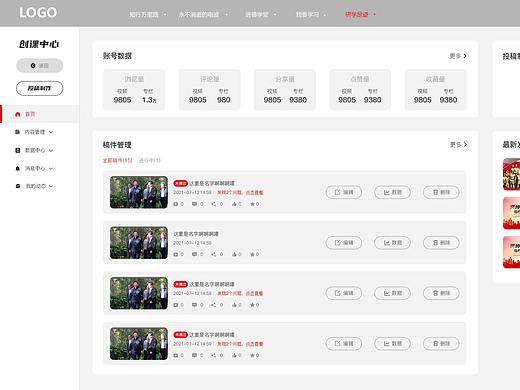520x390 pixels.
Task: Click the star icon in the unbadged draft row
Action: pos(252,254)
